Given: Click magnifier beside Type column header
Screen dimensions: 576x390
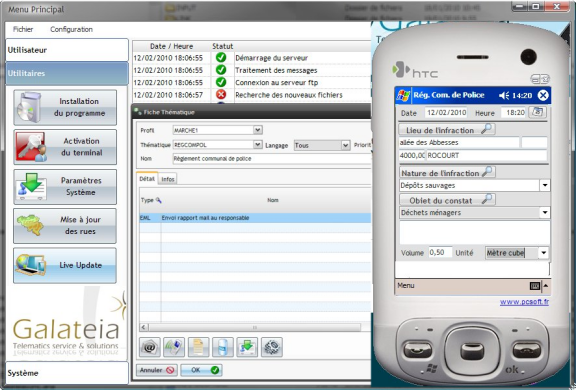Looking at the screenshot, I should (158, 200).
